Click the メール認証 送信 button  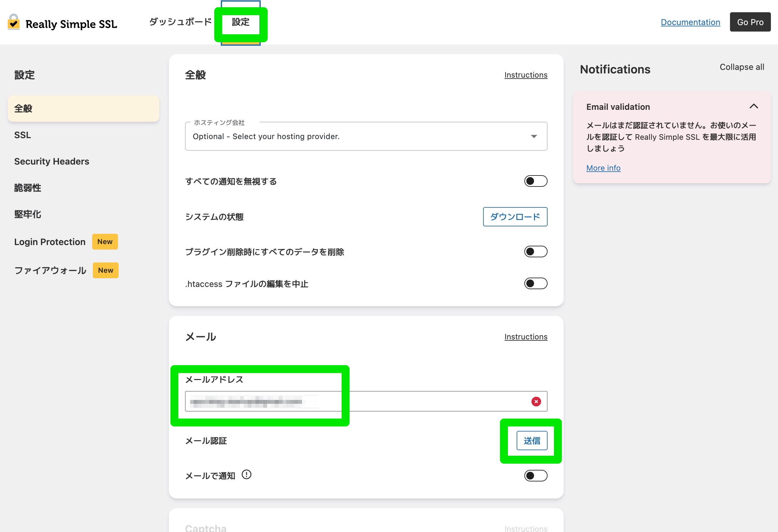coord(531,441)
